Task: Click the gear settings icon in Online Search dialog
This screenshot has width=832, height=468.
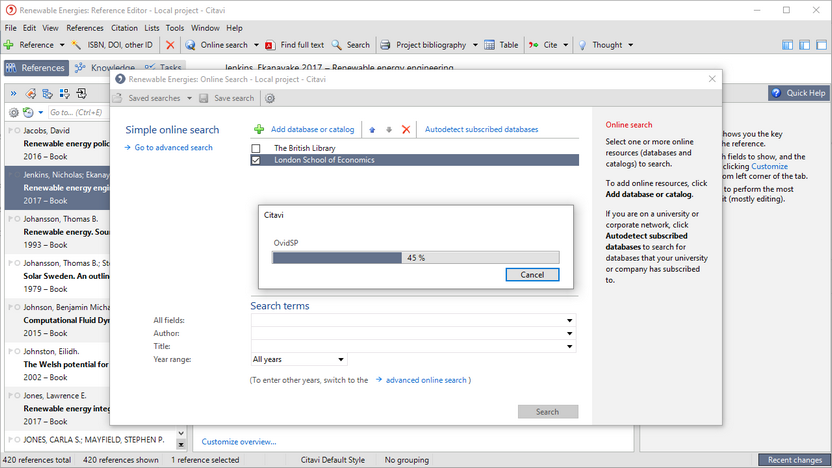Action: point(270,98)
